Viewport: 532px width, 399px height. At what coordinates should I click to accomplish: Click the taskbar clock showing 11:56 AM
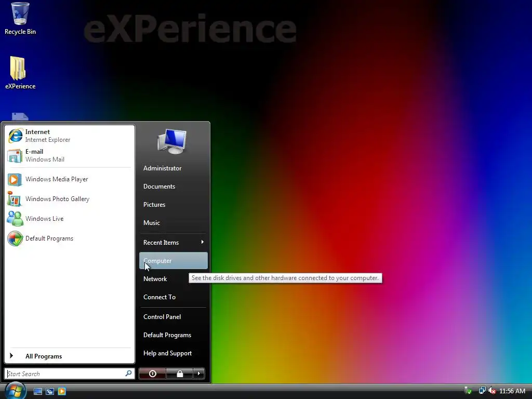(512, 391)
